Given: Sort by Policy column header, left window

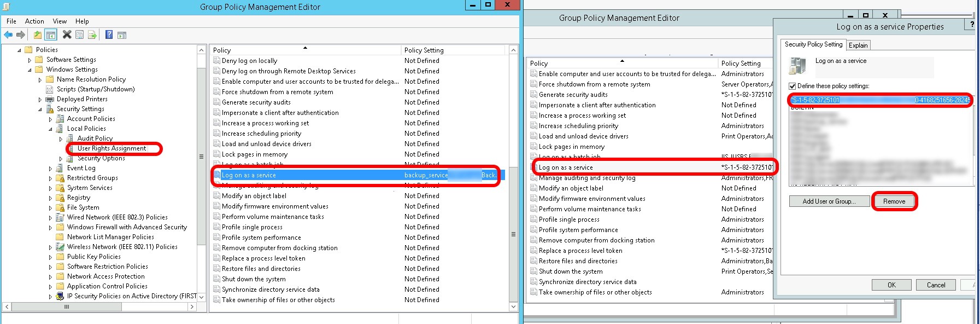Looking at the screenshot, I should click(x=306, y=50).
